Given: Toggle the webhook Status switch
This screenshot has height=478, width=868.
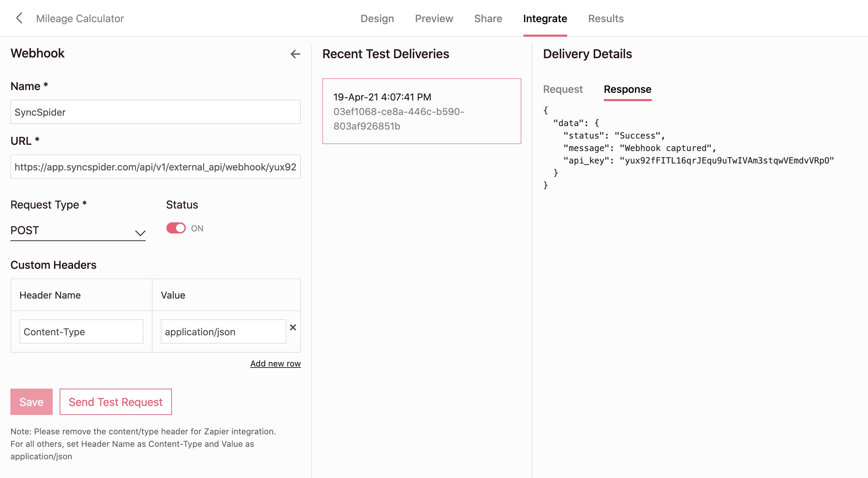Looking at the screenshot, I should pyautogui.click(x=176, y=228).
